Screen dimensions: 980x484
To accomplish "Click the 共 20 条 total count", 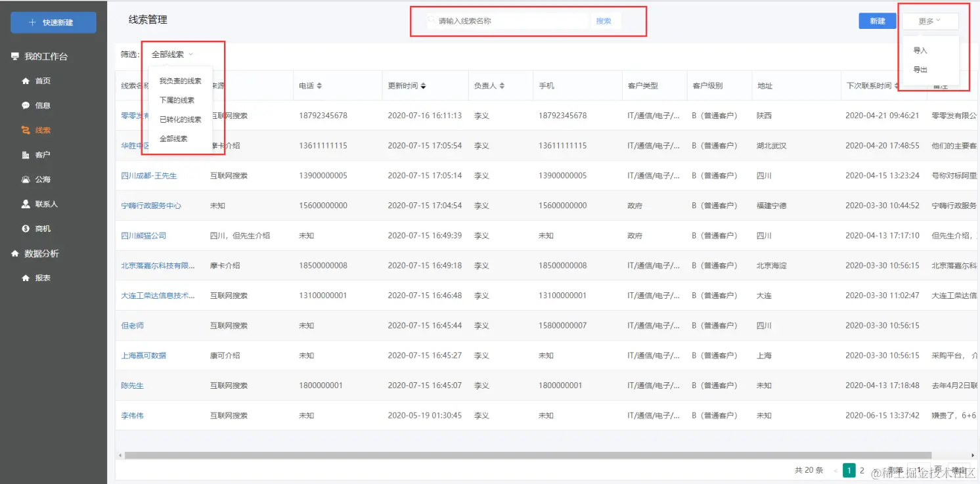I will pos(809,470).
